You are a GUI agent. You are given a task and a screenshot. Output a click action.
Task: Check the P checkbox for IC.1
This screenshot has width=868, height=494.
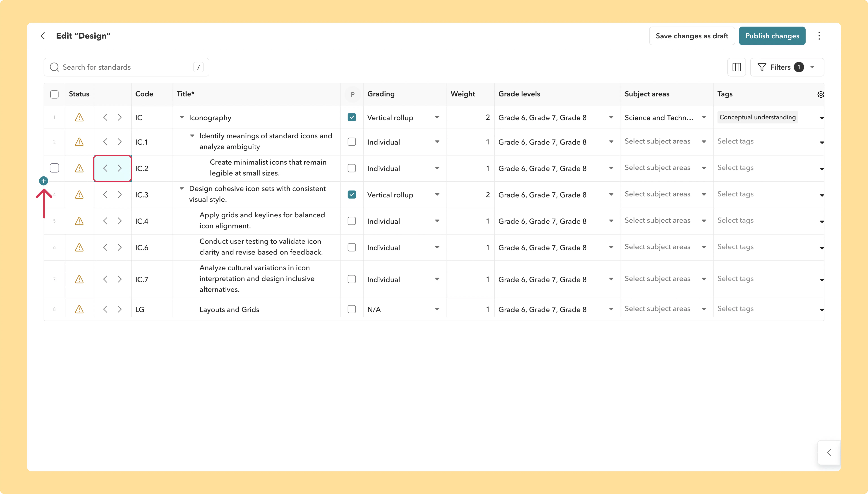point(352,142)
